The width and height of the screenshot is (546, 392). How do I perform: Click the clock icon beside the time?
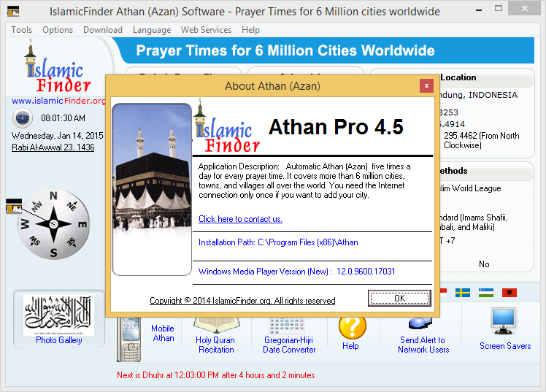23,118
